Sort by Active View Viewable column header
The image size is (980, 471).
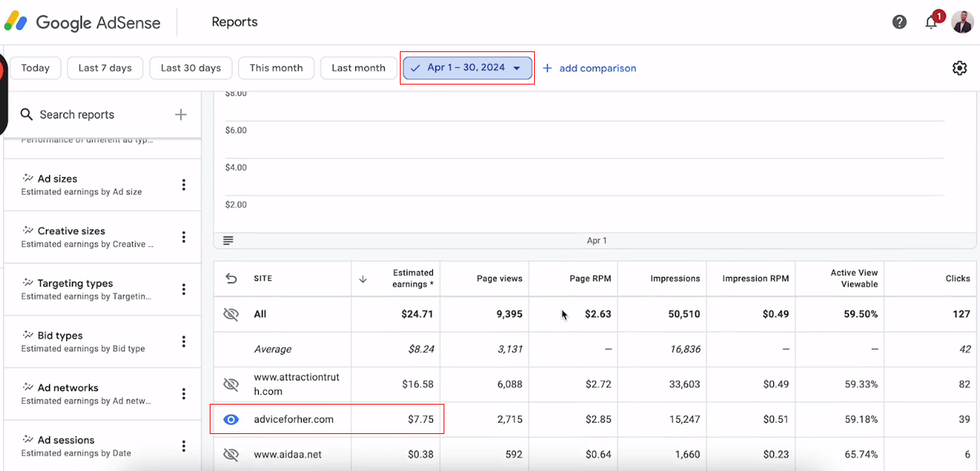click(x=855, y=279)
